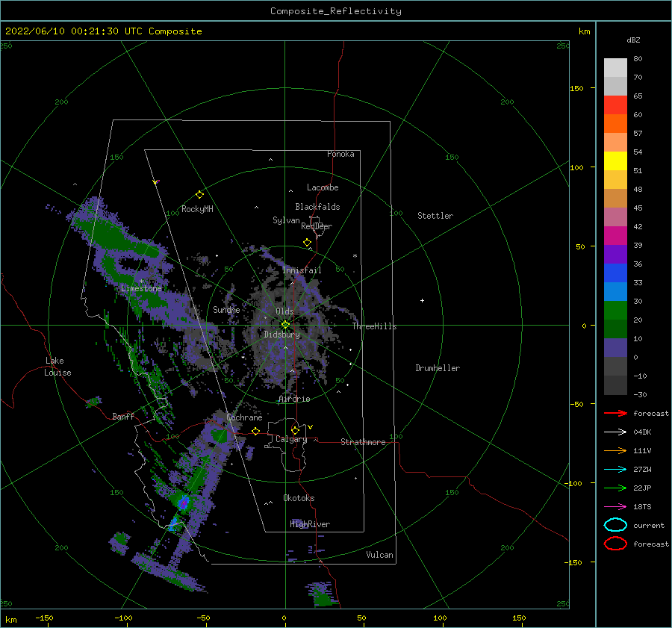Image resolution: width=672 pixels, height=628 pixels.
Task: Pick the purple 36-39 dBZ swatch
Action: point(615,255)
